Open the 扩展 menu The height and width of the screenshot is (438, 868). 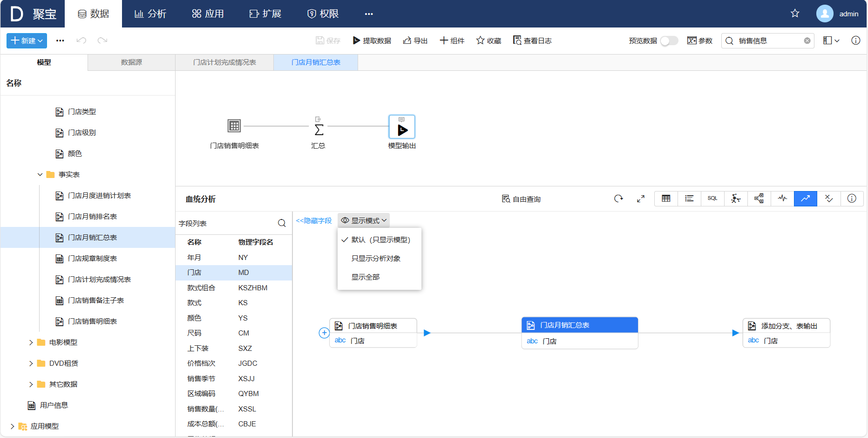click(x=266, y=14)
